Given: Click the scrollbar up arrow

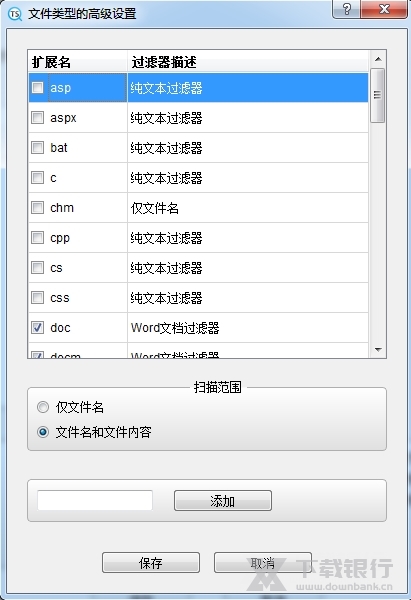Looking at the screenshot, I should [x=378, y=59].
